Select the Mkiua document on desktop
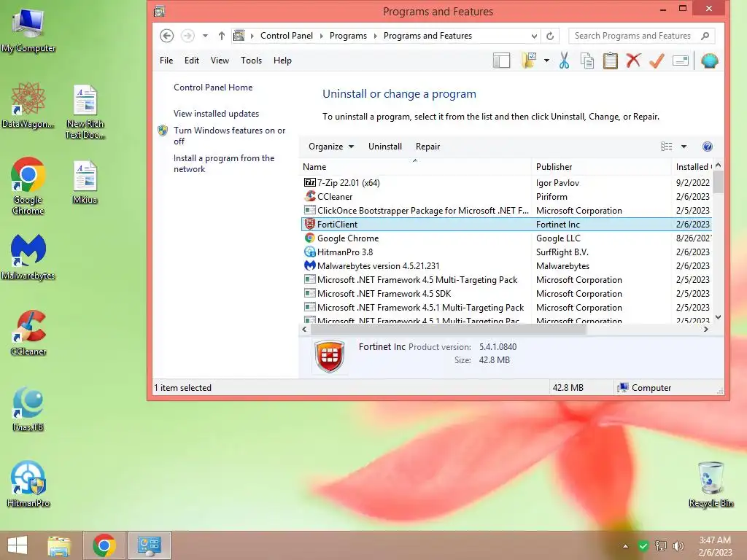747x560 pixels. 85,183
